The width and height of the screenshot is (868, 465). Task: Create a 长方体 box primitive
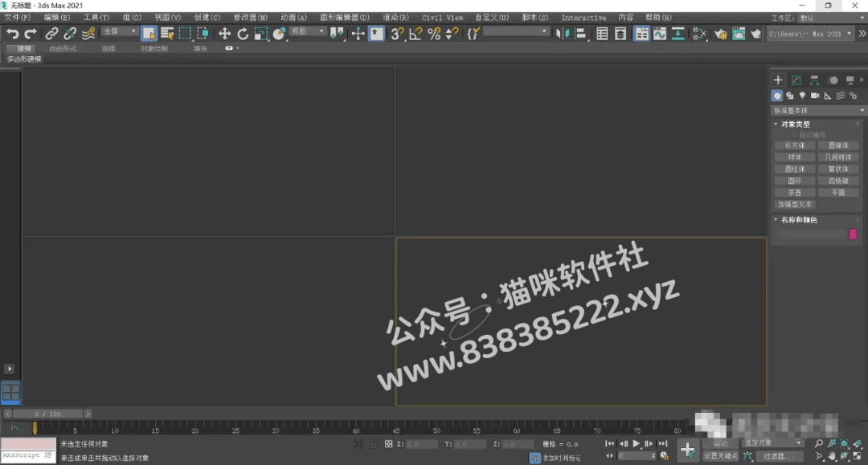(x=795, y=146)
